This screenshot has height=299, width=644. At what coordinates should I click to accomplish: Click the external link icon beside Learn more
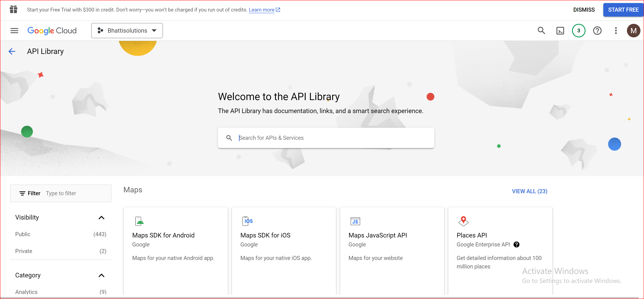(278, 10)
